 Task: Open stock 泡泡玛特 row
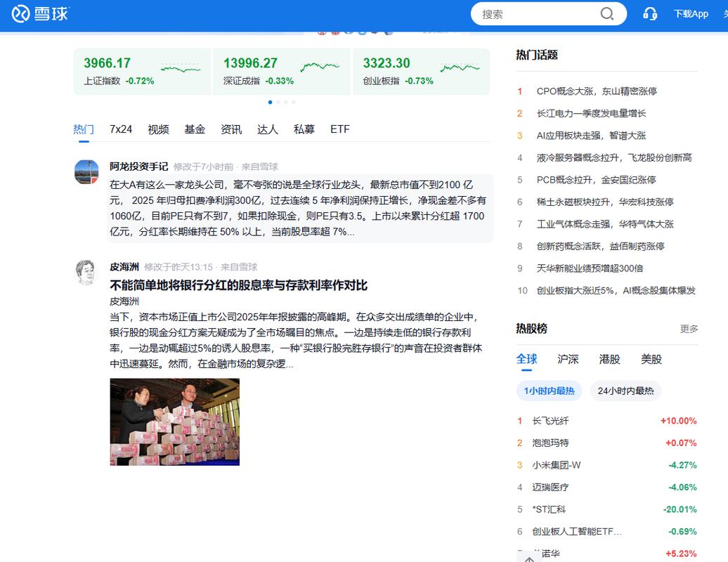pos(607,443)
